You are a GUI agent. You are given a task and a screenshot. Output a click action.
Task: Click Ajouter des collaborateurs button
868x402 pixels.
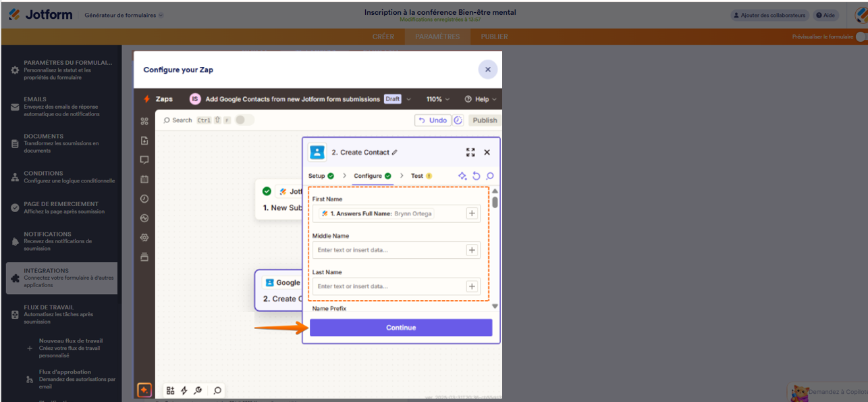click(x=770, y=15)
